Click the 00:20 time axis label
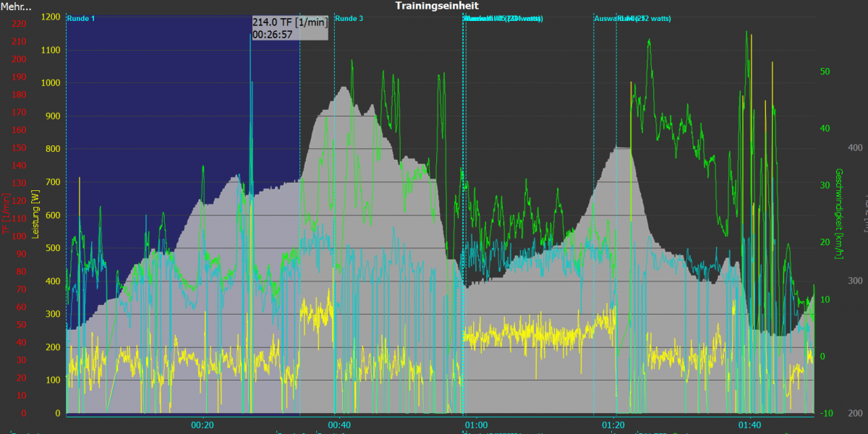Image resolution: width=868 pixels, height=434 pixels. click(x=202, y=425)
